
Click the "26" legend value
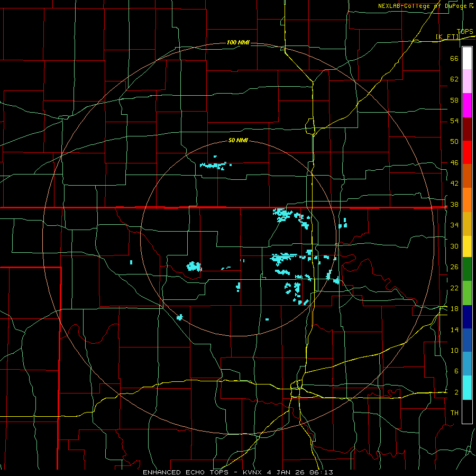coord(454,267)
